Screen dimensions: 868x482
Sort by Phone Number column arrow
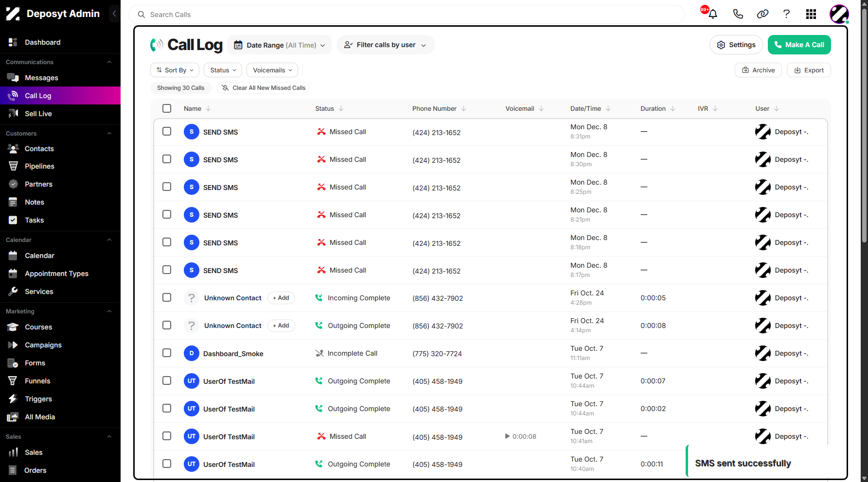464,109
